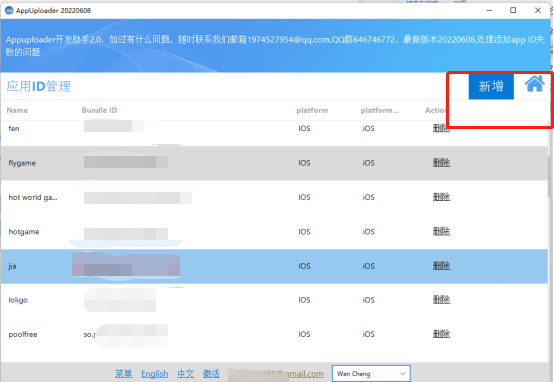The image size is (554, 382).
Task: Delete the fen app ID
Action: (x=441, y=128)
